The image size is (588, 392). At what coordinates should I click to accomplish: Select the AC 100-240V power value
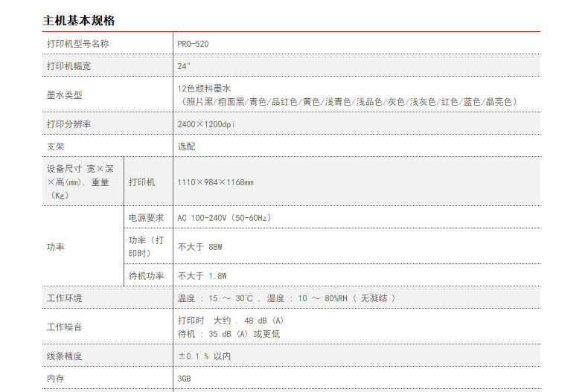(224, 218)
